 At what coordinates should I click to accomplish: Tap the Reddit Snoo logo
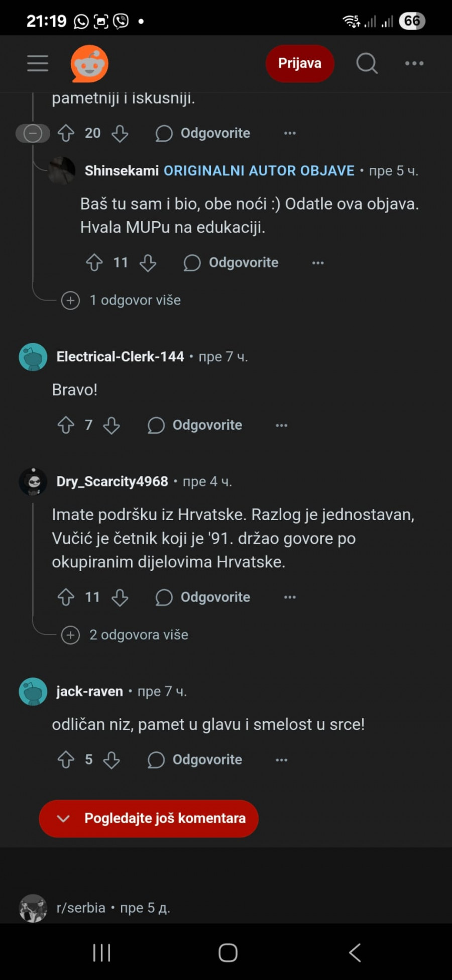(89, 64)
